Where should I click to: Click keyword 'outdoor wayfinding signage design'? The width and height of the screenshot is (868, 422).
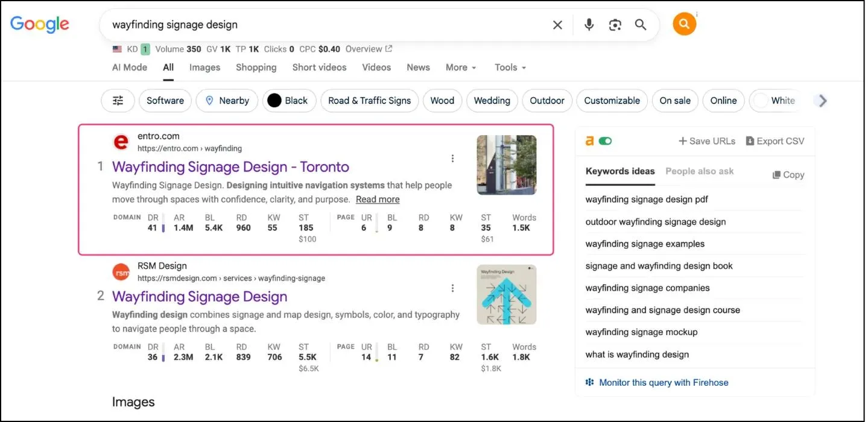pos(656,222)
